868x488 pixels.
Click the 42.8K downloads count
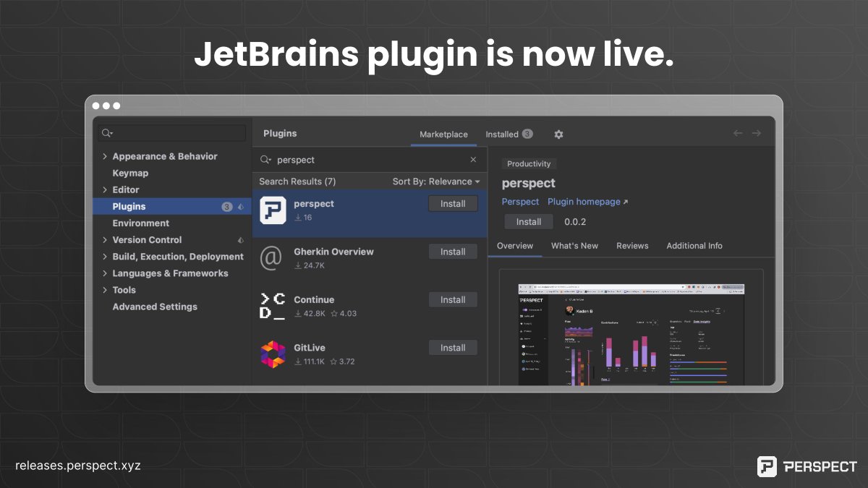tap(310, 314)
